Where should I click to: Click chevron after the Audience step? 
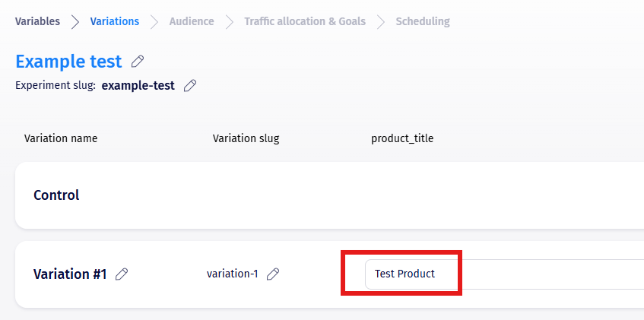(229, 21)
